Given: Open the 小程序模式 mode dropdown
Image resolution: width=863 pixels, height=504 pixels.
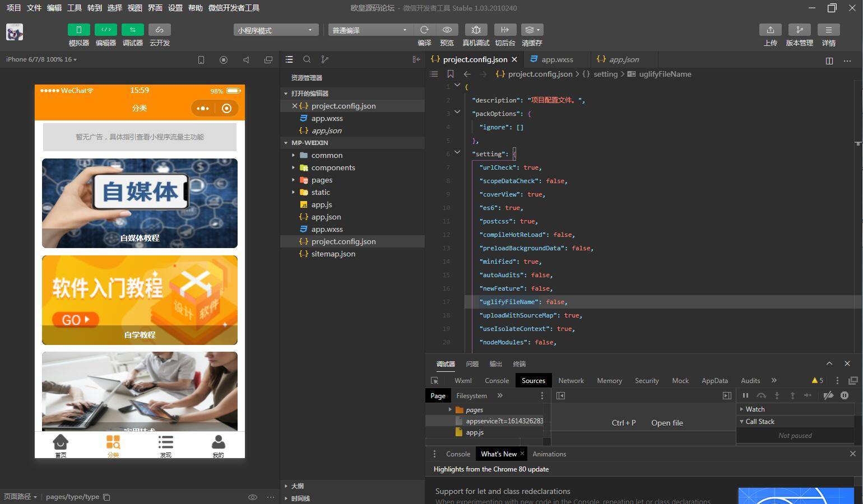Looking at the screenshot, I should [276, 30].
